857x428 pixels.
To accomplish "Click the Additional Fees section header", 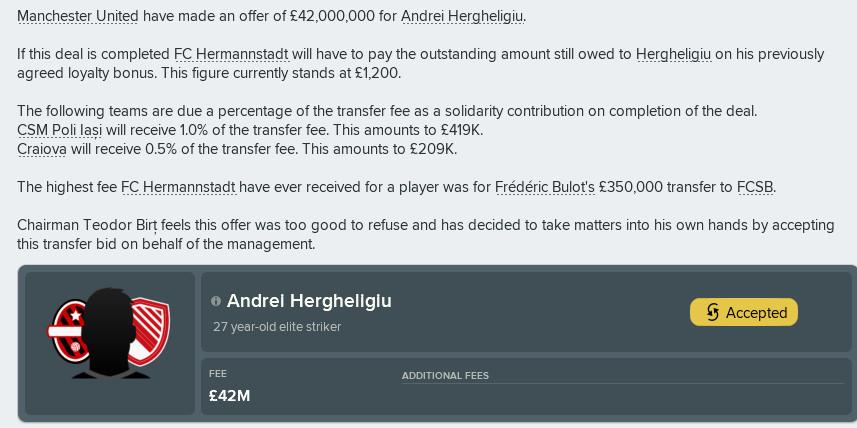I will tap(445, 376).
